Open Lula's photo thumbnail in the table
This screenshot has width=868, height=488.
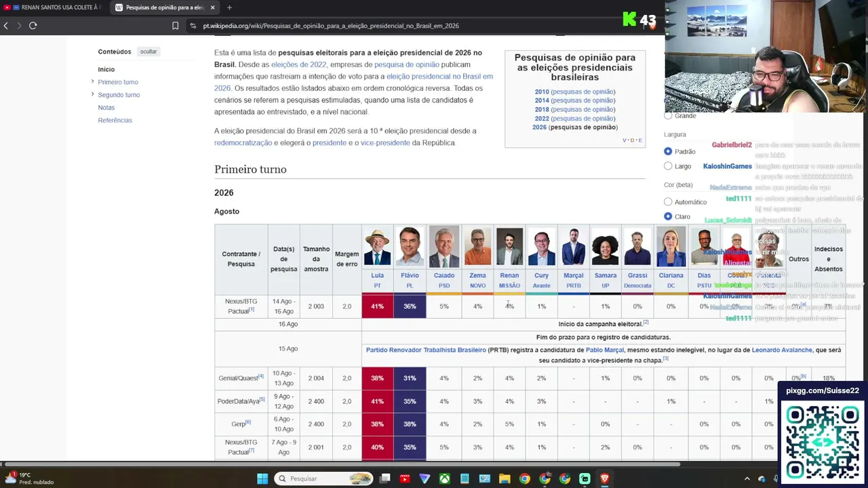[x=378, y=247]
